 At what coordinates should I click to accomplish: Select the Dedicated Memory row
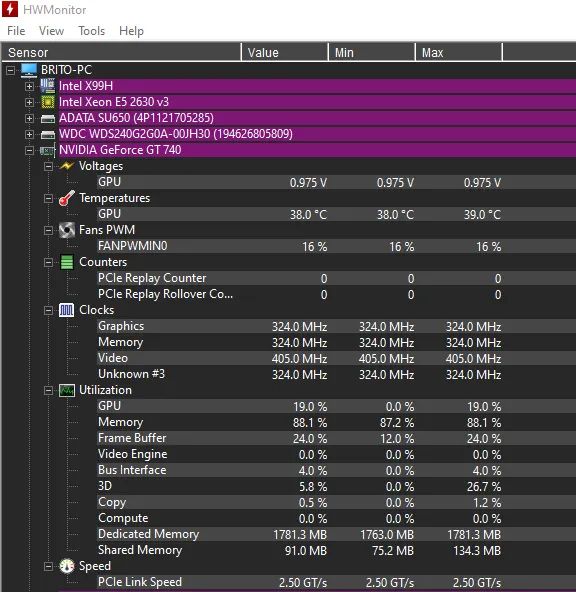337,534
